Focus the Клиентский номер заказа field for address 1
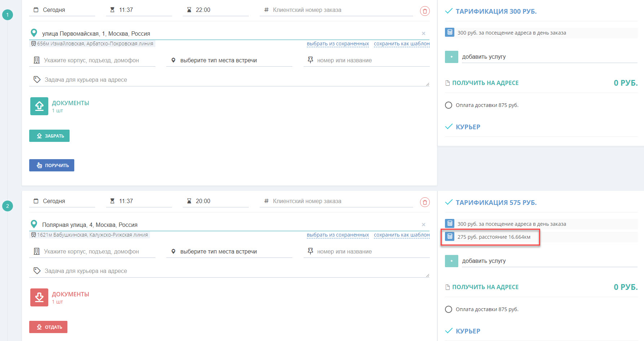 click(336, 10)
